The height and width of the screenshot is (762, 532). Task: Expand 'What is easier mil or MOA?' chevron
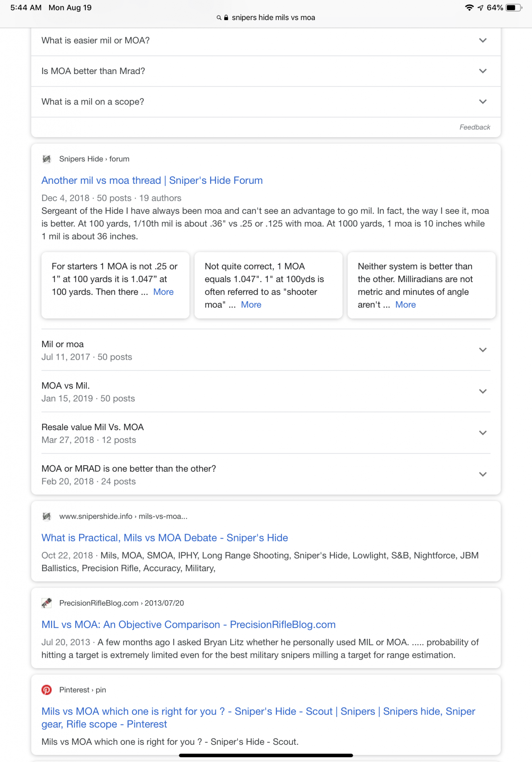(483, 41)
